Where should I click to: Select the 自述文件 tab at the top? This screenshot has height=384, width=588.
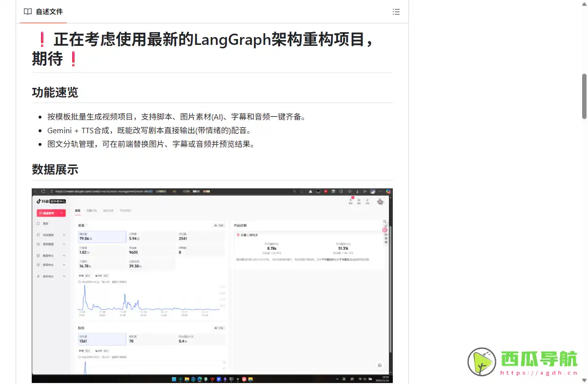43,12
